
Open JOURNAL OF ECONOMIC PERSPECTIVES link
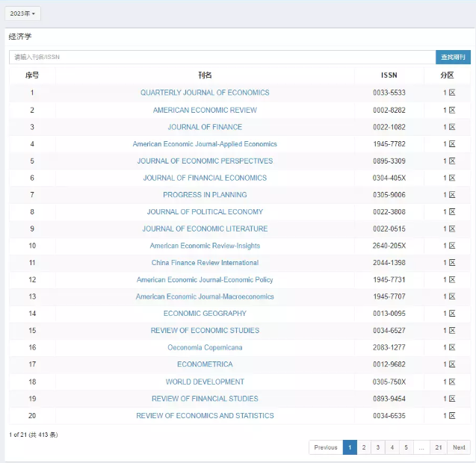205,161
